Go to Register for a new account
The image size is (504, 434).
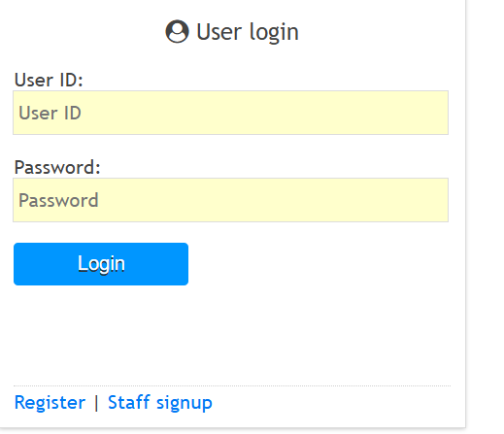coord(50,403)
